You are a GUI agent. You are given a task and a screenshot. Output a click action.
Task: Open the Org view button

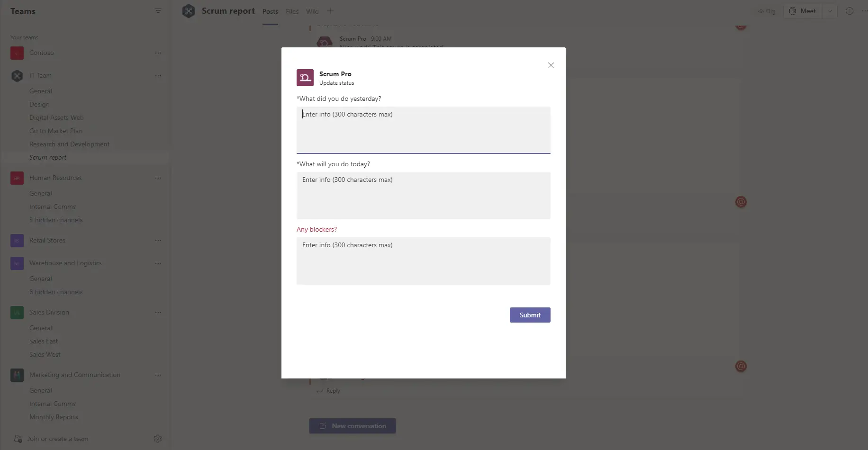pos(767,11)
